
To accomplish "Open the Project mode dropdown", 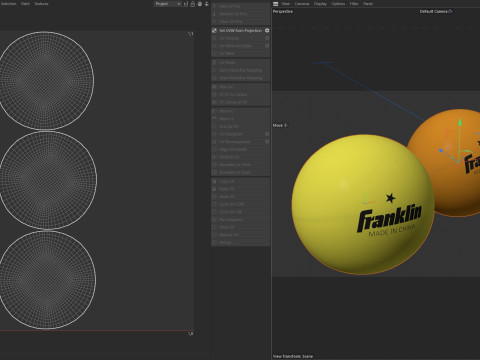I will click(167, 4).
